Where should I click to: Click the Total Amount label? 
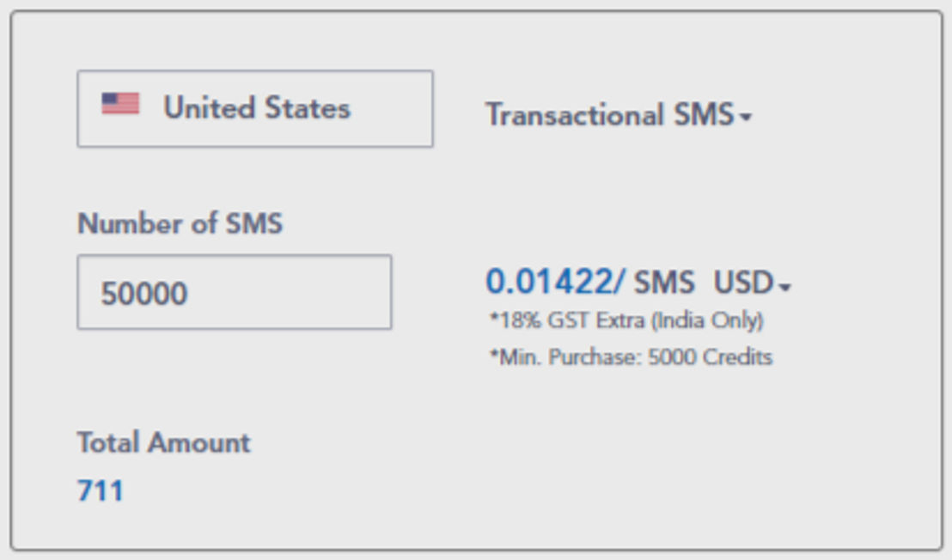163,442
